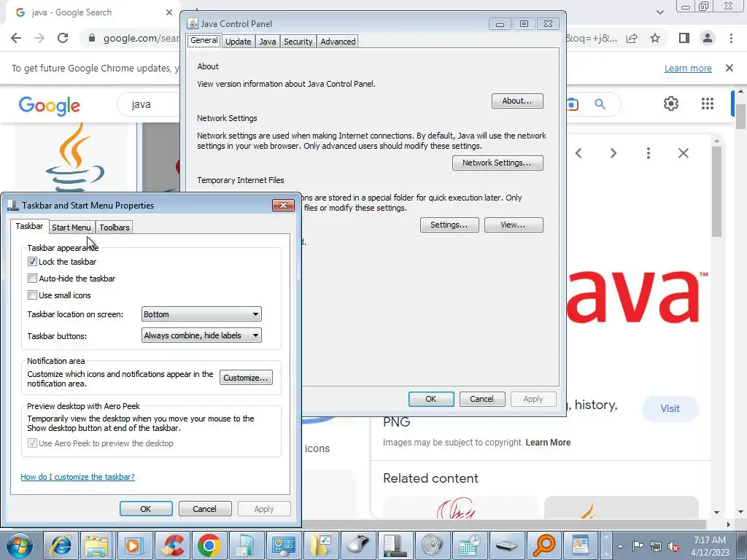Viewport: 747px width, 560px height.
Task: Click OK in Java Control Panel
Action: click(430, 399)
